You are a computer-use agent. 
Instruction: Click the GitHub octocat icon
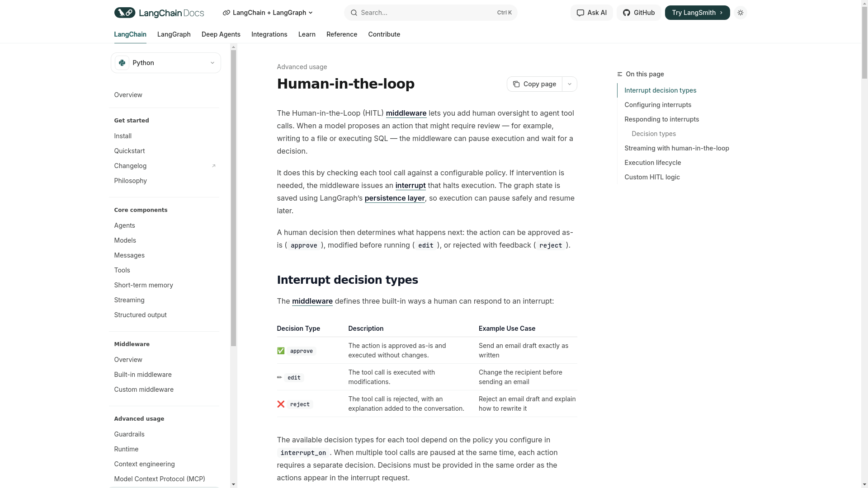(x=627, y=13)
